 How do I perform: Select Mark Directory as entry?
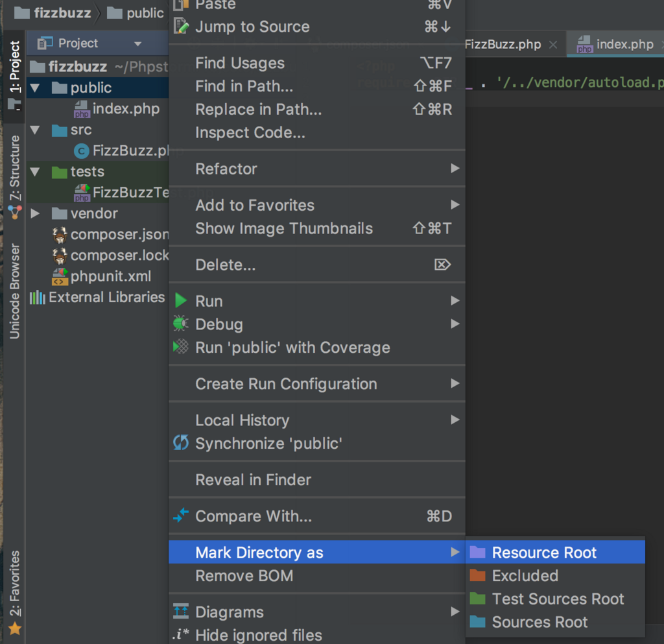click(x=316, y=552)
